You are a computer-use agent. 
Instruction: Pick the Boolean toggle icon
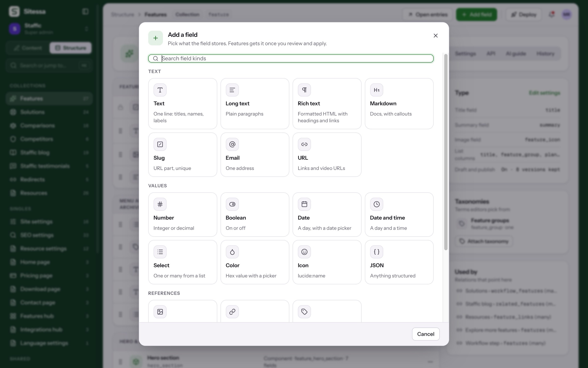pyautogui.click(x=232, y=204)
